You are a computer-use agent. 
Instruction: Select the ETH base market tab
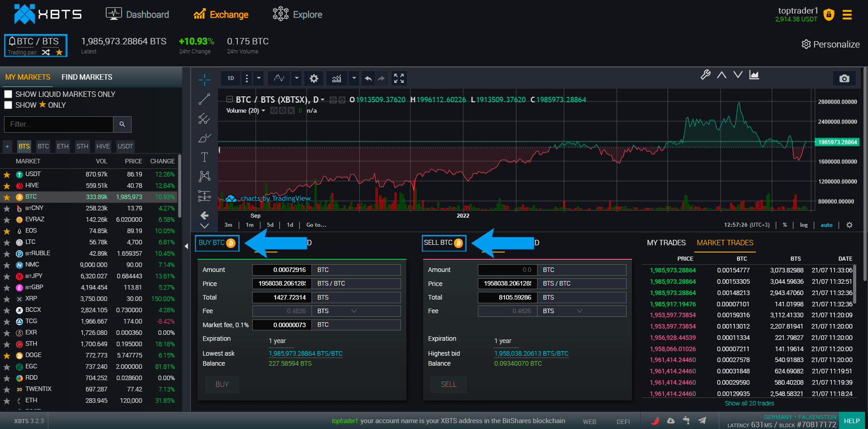(x=63, y=146)
